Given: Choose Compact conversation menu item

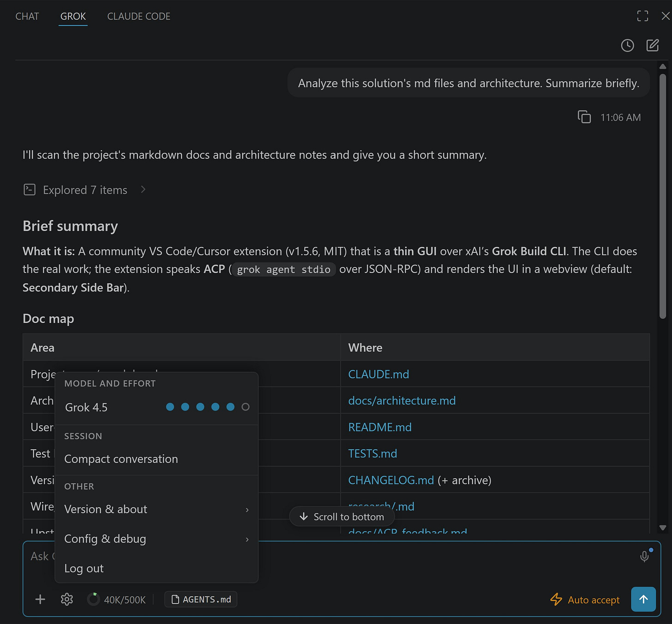Looking at the screenshot, I should click(x=156, y=459).
